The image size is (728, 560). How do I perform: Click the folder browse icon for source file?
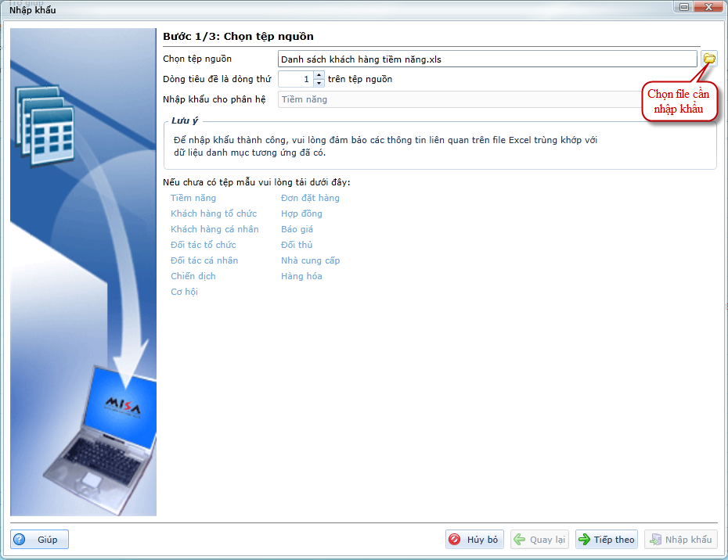[x=708, y=59]
